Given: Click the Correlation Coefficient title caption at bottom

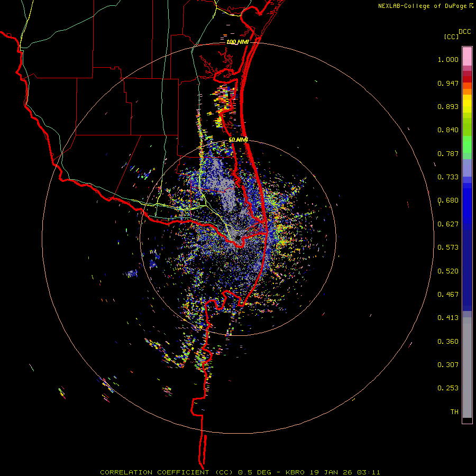Looking at the screenshot, I should 240,472.
